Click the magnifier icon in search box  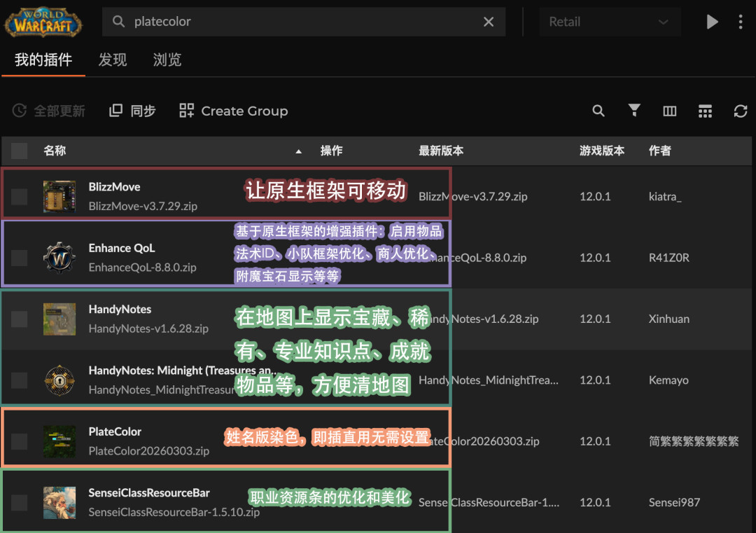(x=118, y=21)
